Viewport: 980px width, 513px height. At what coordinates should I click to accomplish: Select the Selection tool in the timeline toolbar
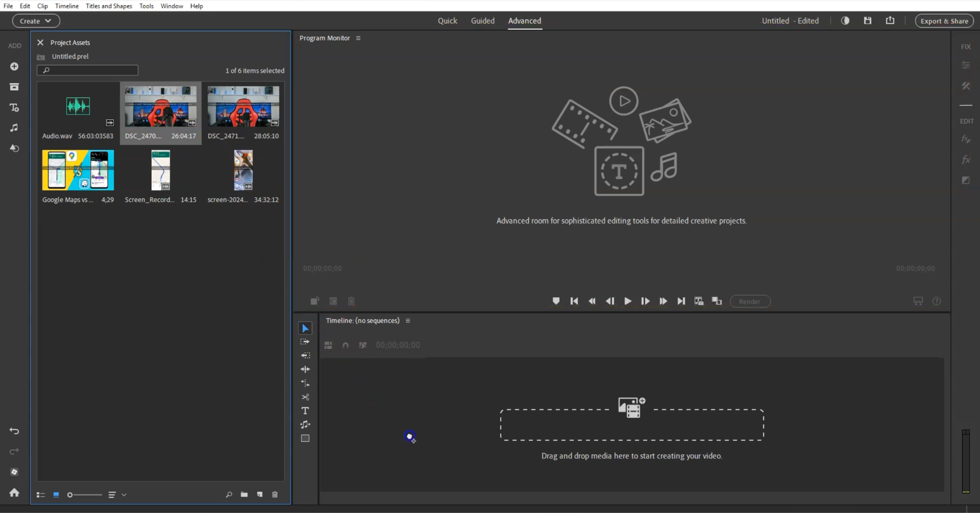(x=305, y=327)
